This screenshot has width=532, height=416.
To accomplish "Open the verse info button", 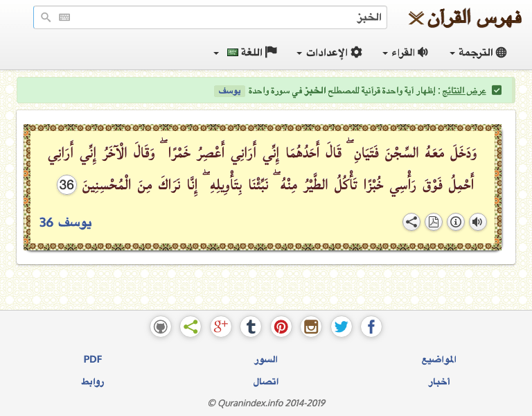I will [456, 222].
